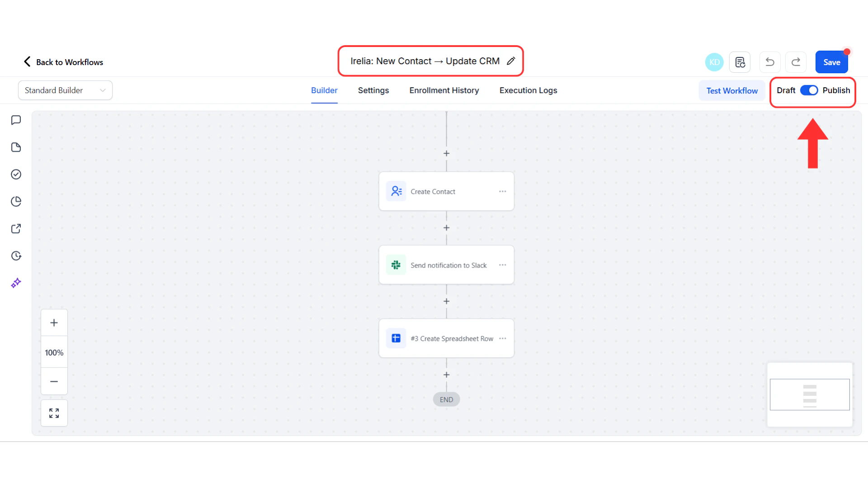Viewport: 868px width, 488px height.
Task: Click the pencil to rename the workflow
Action: [512, 61]
